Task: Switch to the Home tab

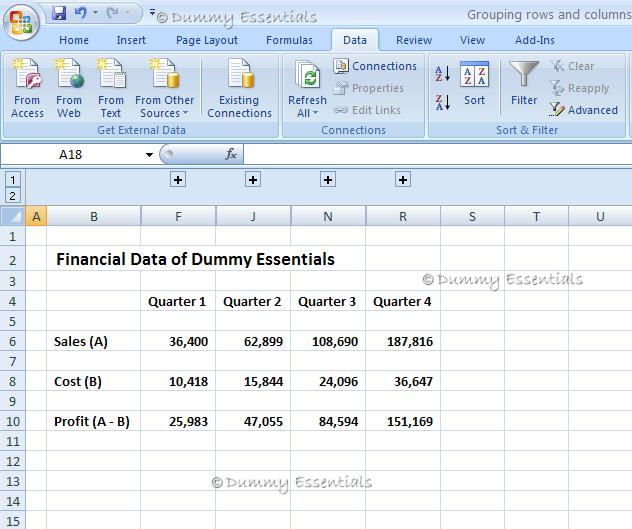Action: pos(74,40)
